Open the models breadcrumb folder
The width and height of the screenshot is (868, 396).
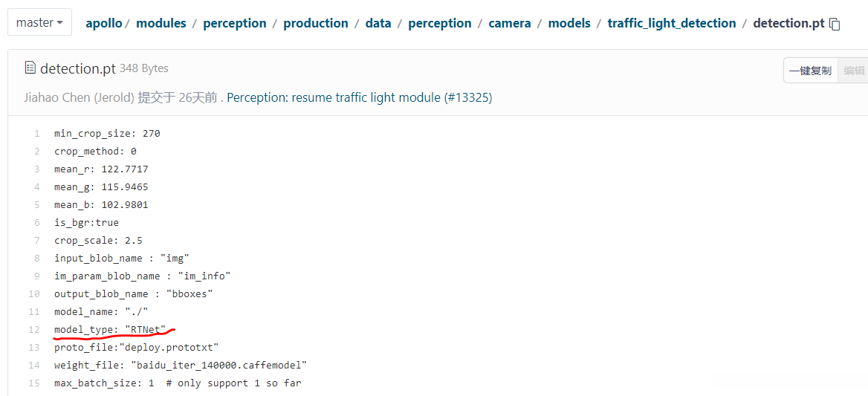(x=569, y=23)
